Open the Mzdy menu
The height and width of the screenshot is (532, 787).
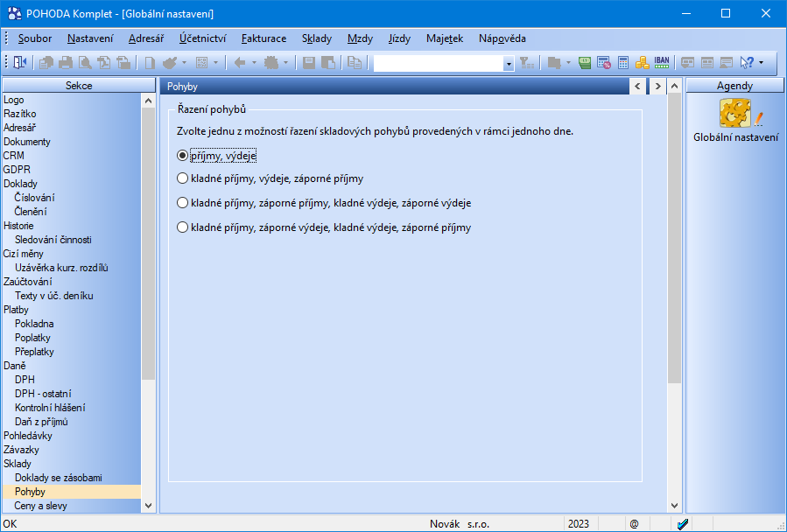pyautogui.click(x=360, y=38)
